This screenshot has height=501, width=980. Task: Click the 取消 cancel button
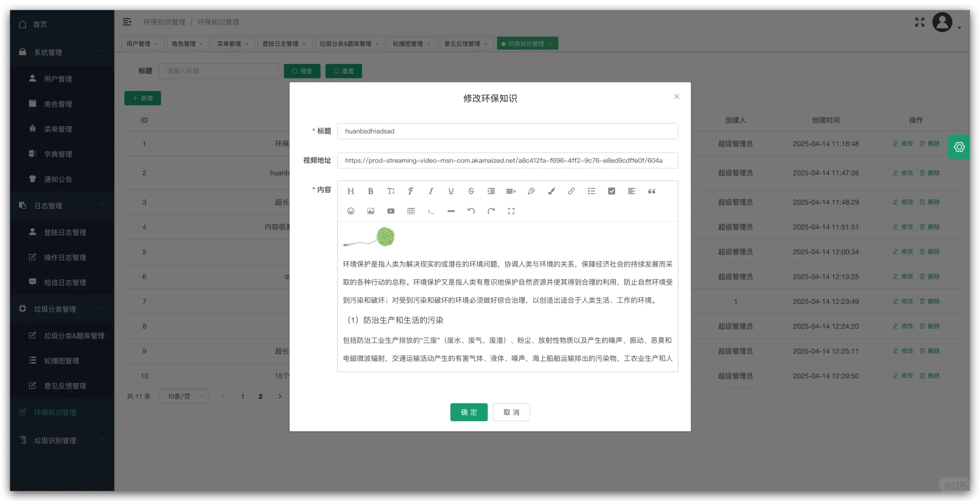[x=511, y=412]
